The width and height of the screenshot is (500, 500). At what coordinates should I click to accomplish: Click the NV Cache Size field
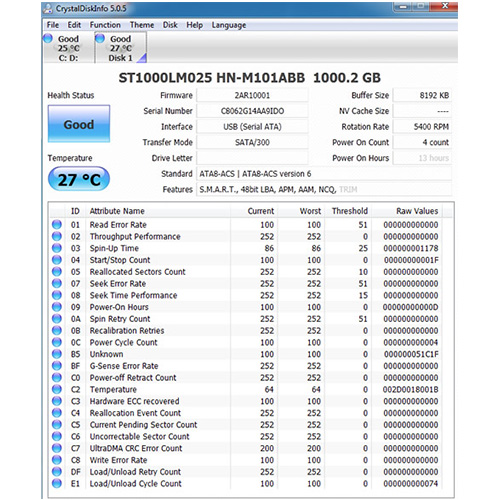click(422, 111)
